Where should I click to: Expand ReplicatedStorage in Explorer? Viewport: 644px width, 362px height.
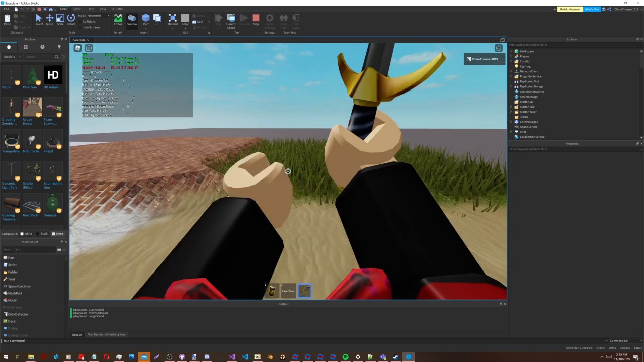point(511,86)
